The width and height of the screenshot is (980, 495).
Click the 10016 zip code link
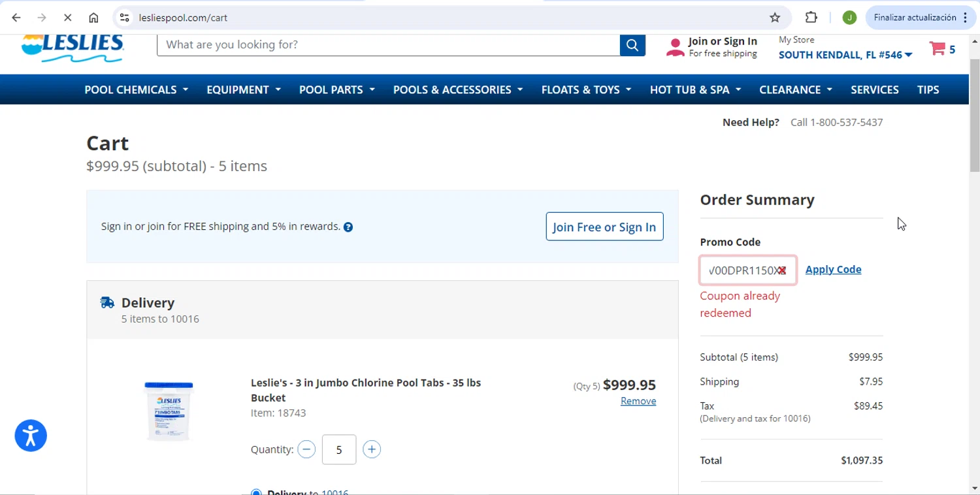[335, 492]
